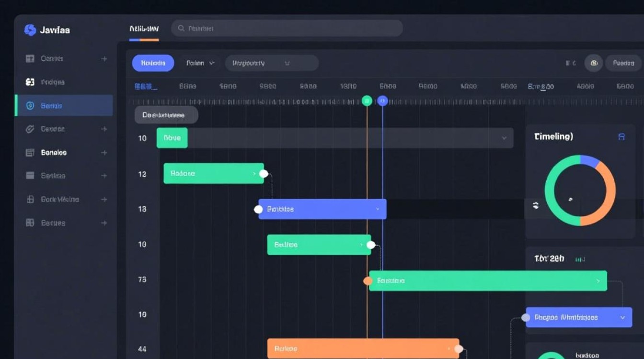Click the chevron at the end of row 10's gray bar
Viewport: 644px width, 359px height.
click(x=504, y=138)
